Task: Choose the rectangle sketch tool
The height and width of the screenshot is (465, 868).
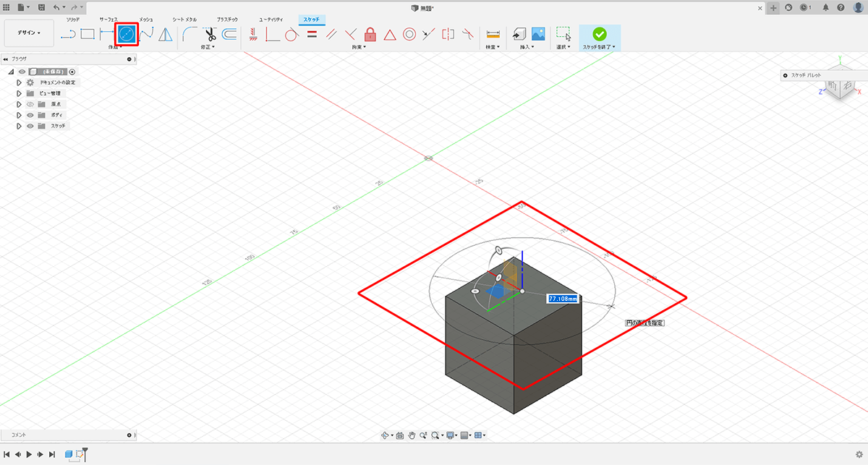Action: click(x=88, y=34)
